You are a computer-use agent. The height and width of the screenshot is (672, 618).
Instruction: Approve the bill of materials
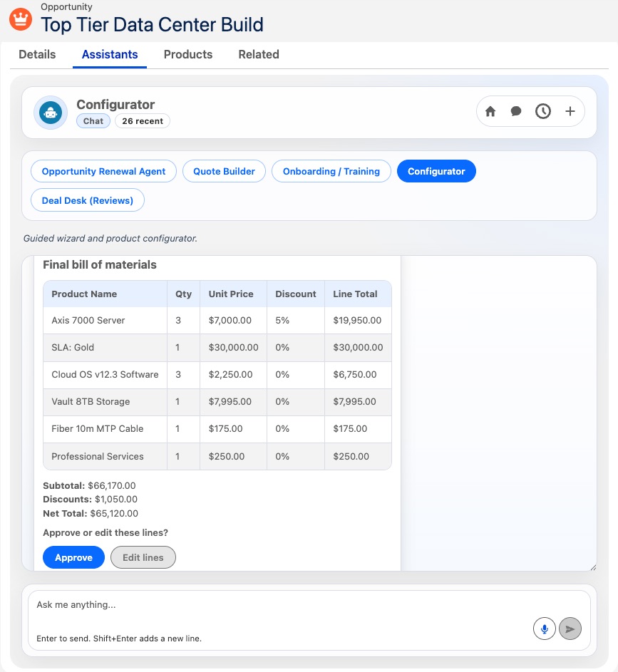[73, 557]
